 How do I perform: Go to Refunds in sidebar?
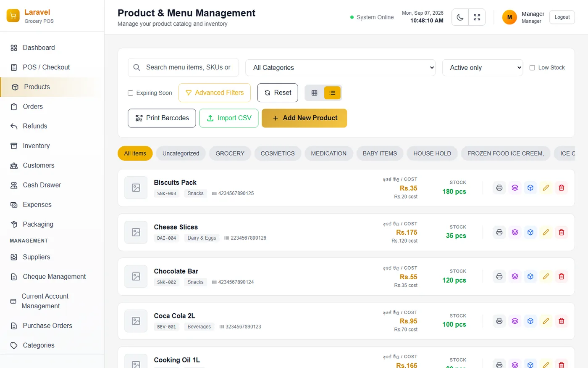(x=52, y=126)
